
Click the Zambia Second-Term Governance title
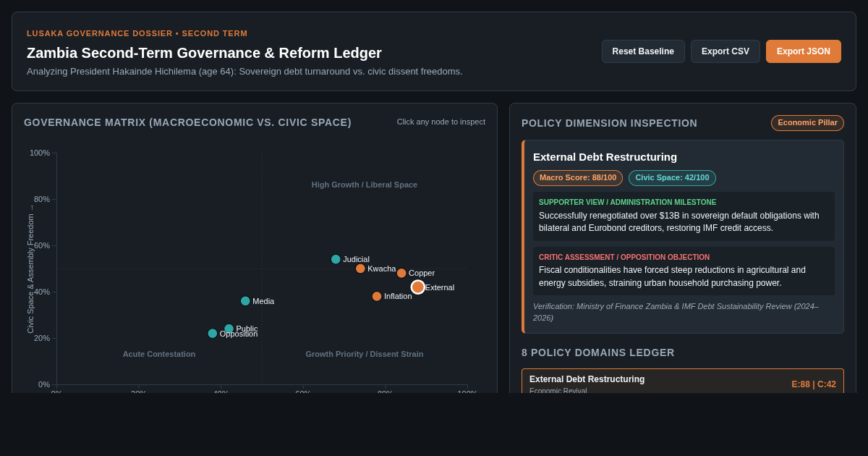coord(205,53)
